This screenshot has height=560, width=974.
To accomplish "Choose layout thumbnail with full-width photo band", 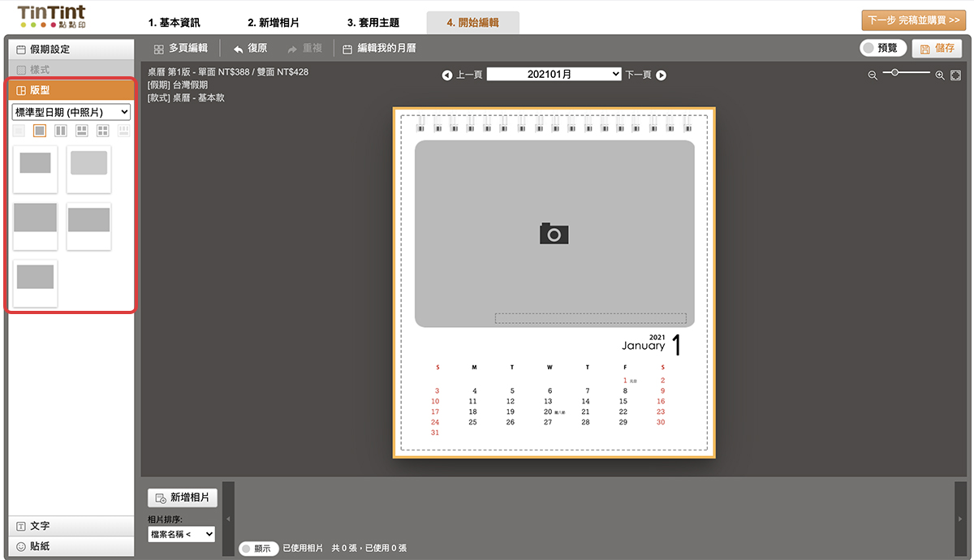I will point(89,226).
